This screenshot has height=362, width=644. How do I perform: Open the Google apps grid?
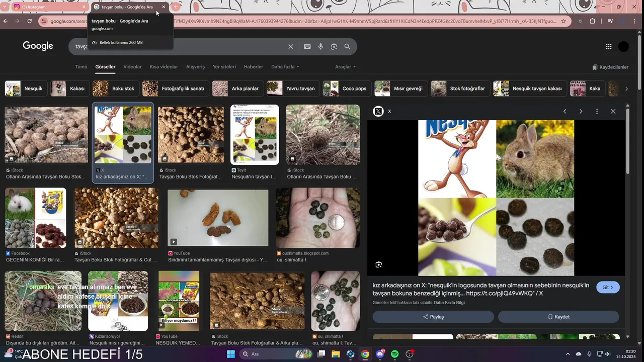click(x=609, y=47)
